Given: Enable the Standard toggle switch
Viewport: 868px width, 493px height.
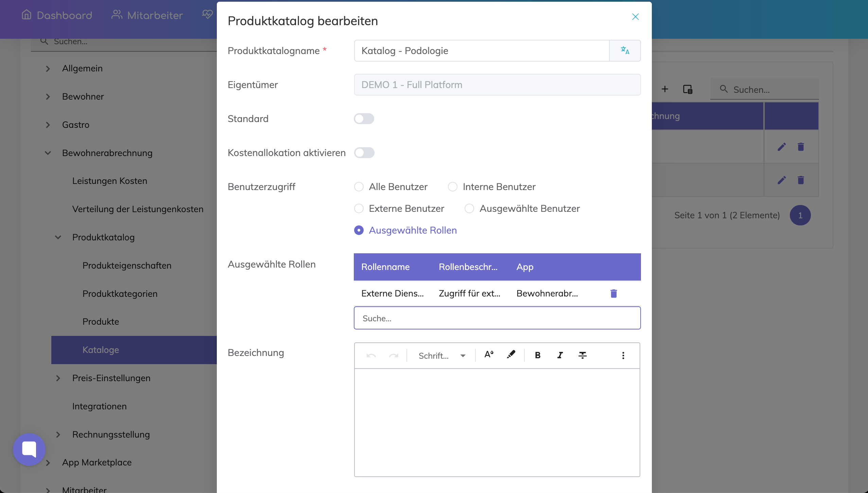Looking at the screenshot, I should click(x=364, y=119).
